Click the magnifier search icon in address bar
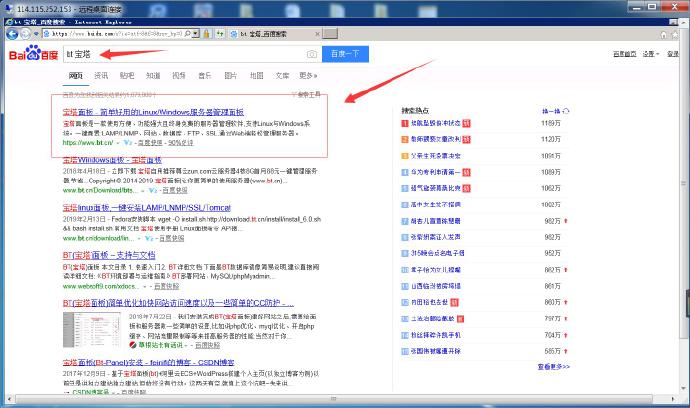 coord(187,33)
